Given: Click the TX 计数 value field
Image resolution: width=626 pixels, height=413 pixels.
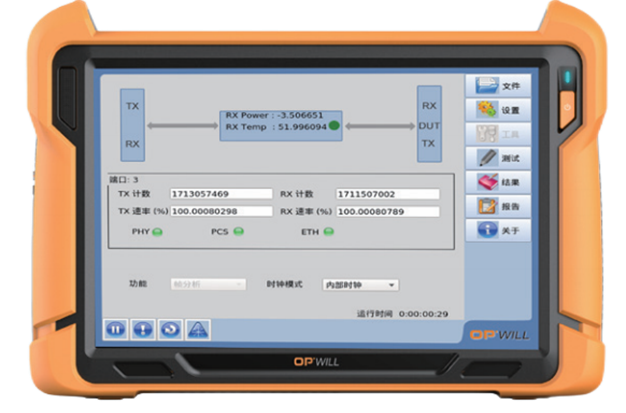Looking at the screenshot, I should pyautogui.click(x=221, y=194).
